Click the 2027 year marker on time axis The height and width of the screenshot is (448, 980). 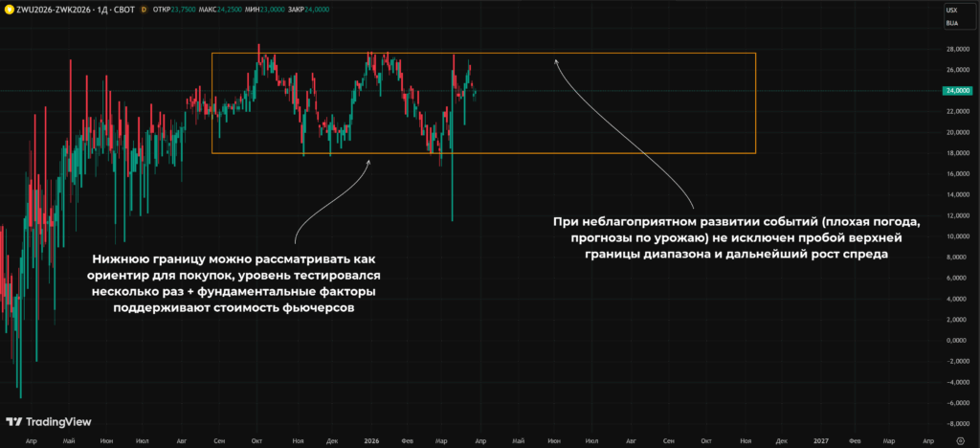(820, 440)
